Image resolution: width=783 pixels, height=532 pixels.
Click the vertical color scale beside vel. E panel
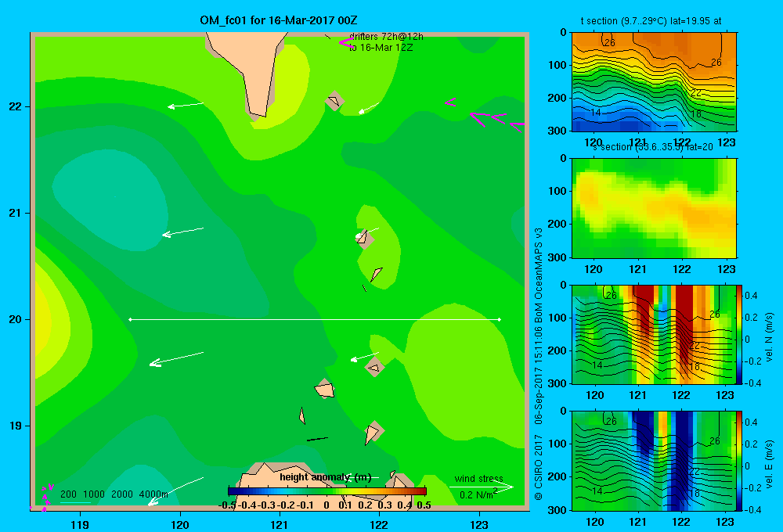(740, 461)
